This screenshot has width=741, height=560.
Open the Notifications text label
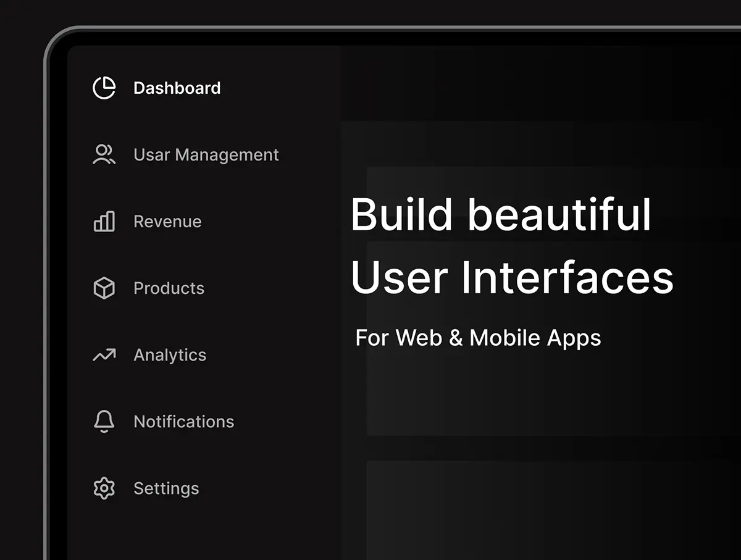click(x=183, y=422)
